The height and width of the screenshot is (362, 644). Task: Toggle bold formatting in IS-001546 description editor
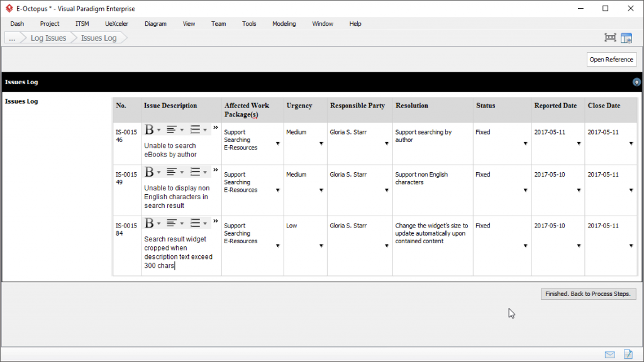[x=148, y=129]
